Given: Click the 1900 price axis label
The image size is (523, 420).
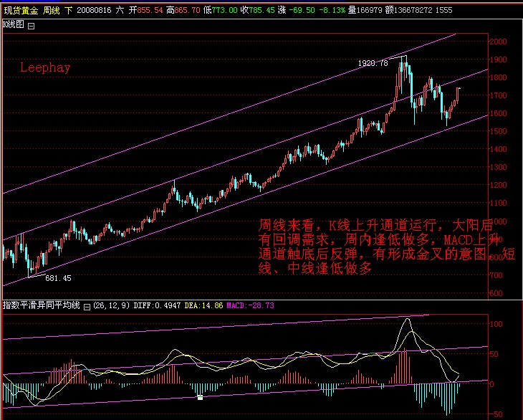Looking at the screenshot, I should pos(498,59).
